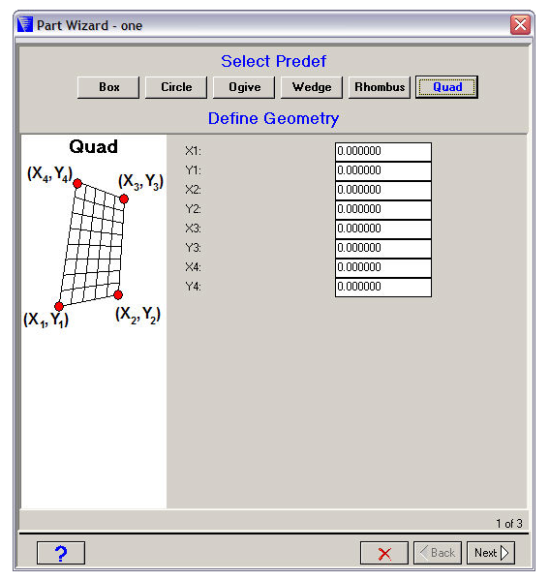
Task: Click the 'Select Predef' heading
Action: click(x=273, y=61)
